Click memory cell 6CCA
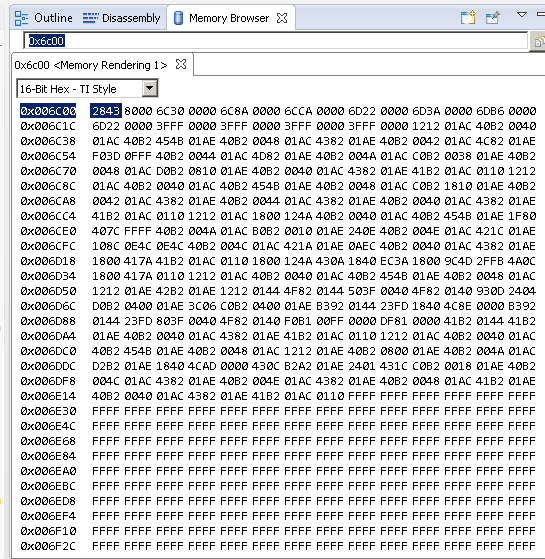Screen dimensions: 545x559 click(298, 111)
